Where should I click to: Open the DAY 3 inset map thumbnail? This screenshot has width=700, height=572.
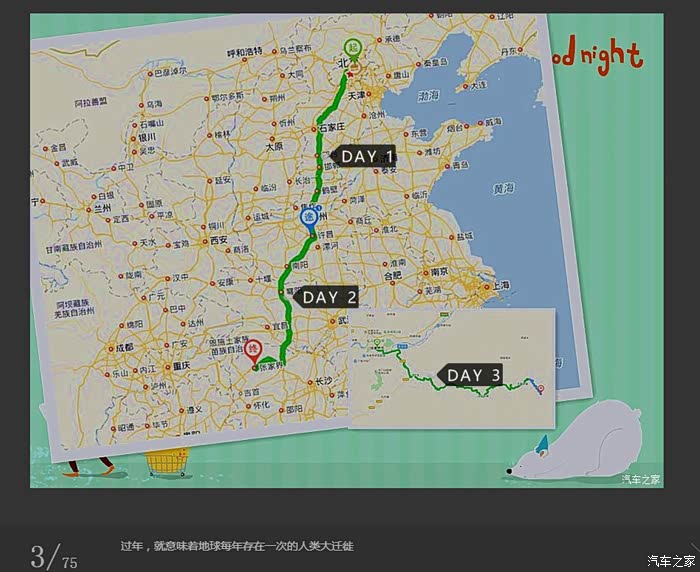tap(452, 369)
